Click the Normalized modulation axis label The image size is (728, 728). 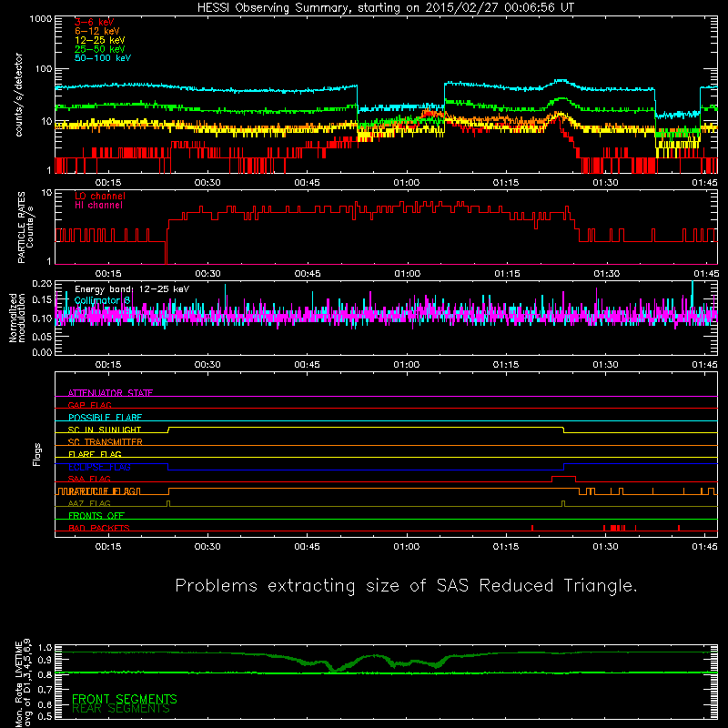[17, 318]
